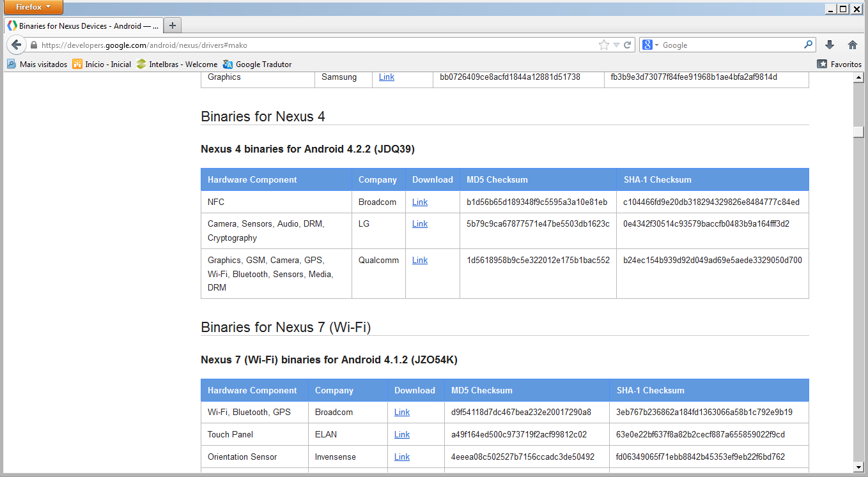The height and width of the screenshot is (477, 868).
Task: Click the vertical scrollbar thumb
Action: click(858, 132)
